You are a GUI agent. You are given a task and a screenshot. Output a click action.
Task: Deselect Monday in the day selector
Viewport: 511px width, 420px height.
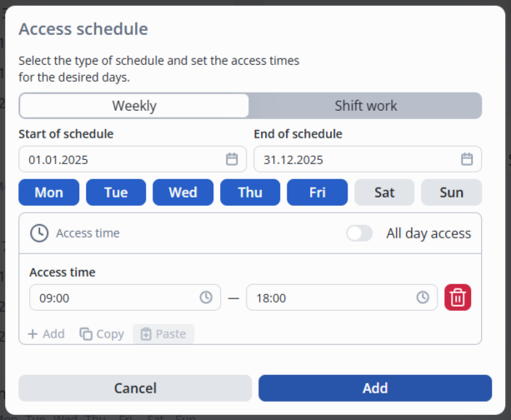click(x=49, y=192)
